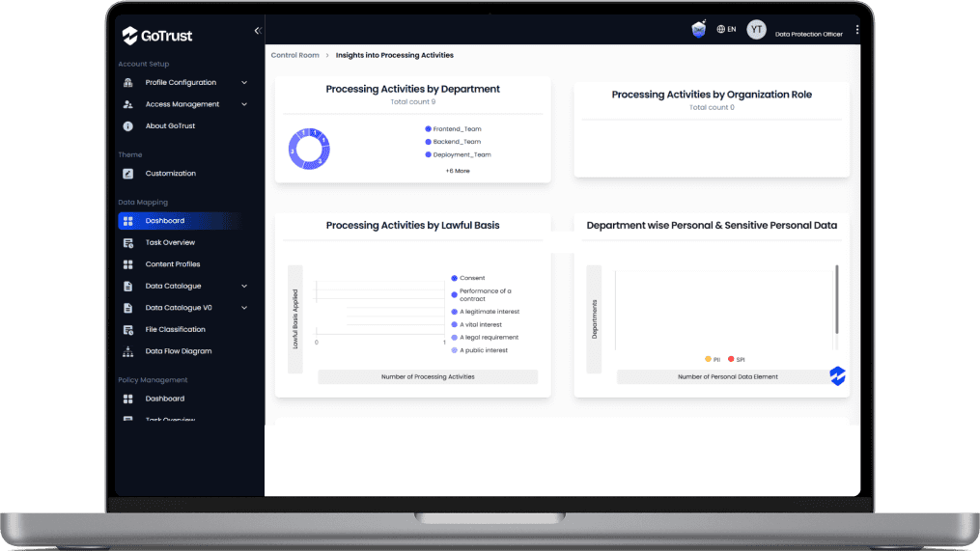Click the Profile Configuration building icon
The image size is (980, 551).
(x=128, y=82)
